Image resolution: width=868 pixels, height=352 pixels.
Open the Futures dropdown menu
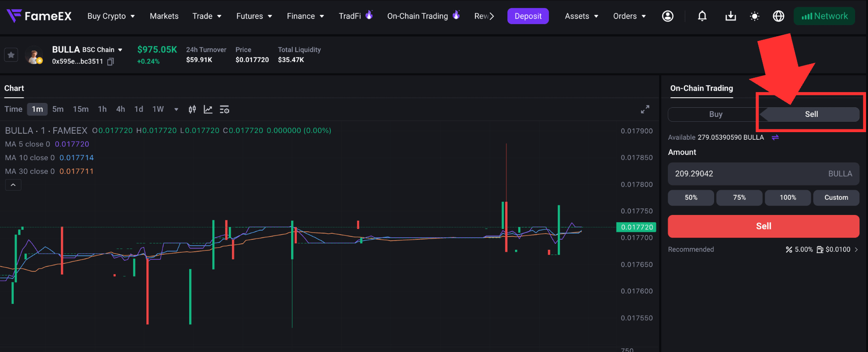click(x=254, y=16)
